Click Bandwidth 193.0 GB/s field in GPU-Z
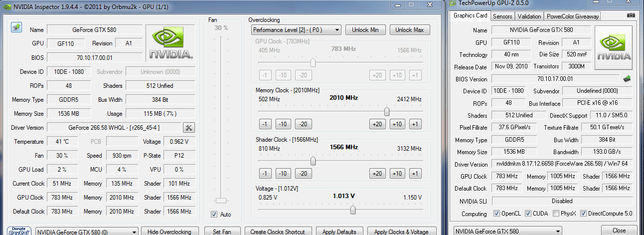This screenshot has width=644, height=235. pos(607,152)
